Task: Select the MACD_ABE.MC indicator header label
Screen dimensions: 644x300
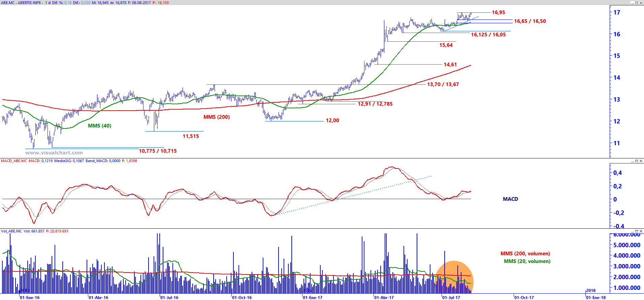Action: [x=14, y=161]
